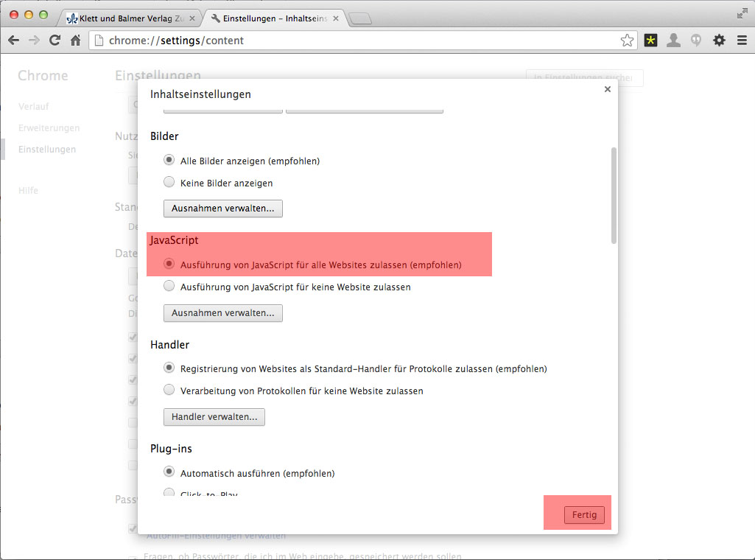Viewport: 755px width, 560px height.
Task: Click the address bar showing chrome://settings/content
Action: pos(354,41)
